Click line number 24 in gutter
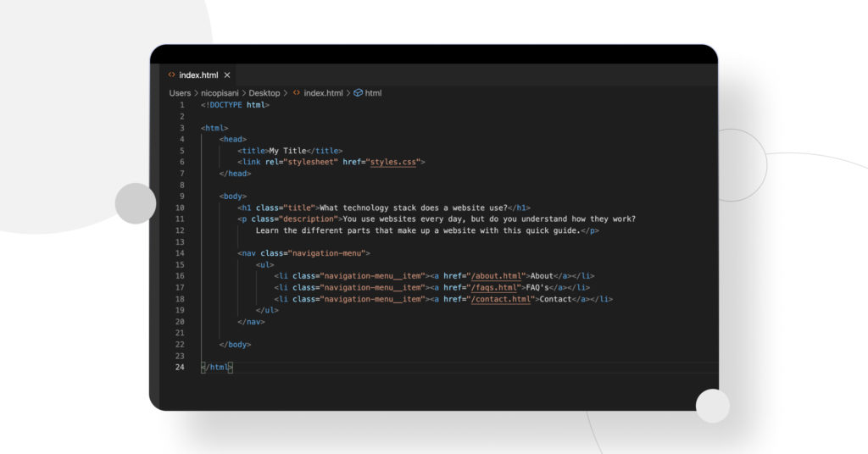Screen dimensions: 868x454 (180, 368)
